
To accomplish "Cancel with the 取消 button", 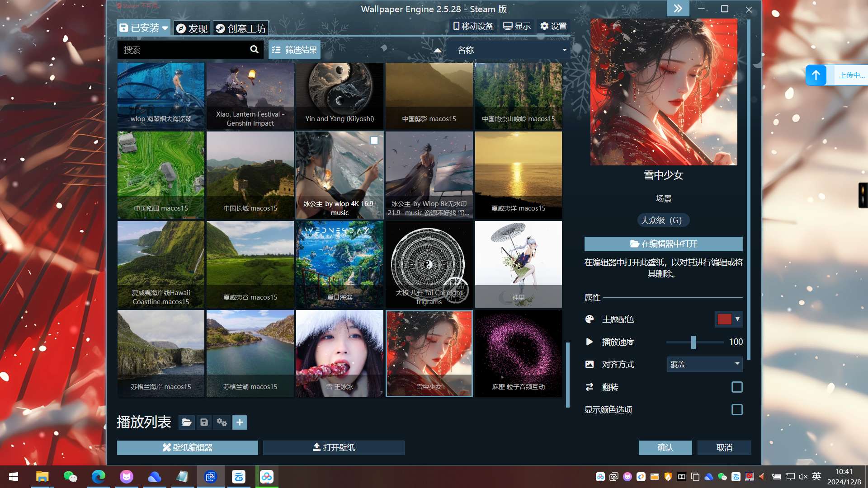I will [724, 447].
